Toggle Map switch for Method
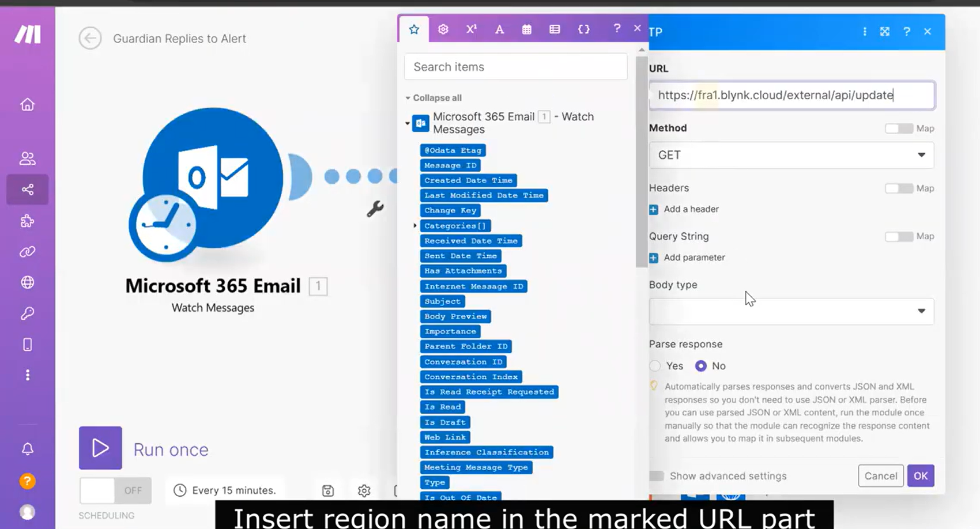Viewport: 980px width, 529px height. tap(899, 129)
